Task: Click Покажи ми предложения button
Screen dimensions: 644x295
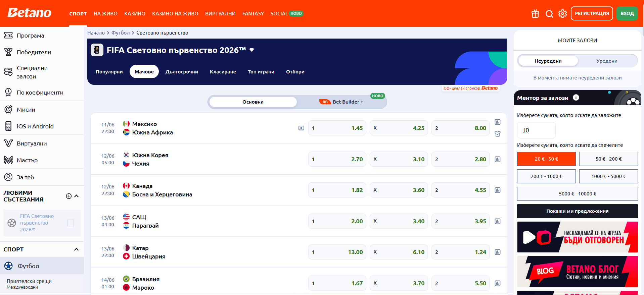Action: coord(578,211)
